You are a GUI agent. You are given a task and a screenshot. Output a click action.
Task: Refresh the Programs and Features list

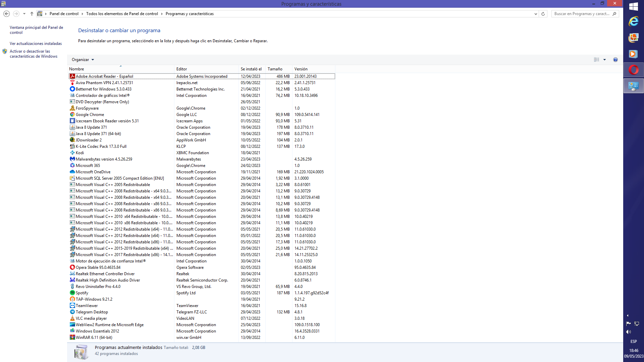click(543, 14)
